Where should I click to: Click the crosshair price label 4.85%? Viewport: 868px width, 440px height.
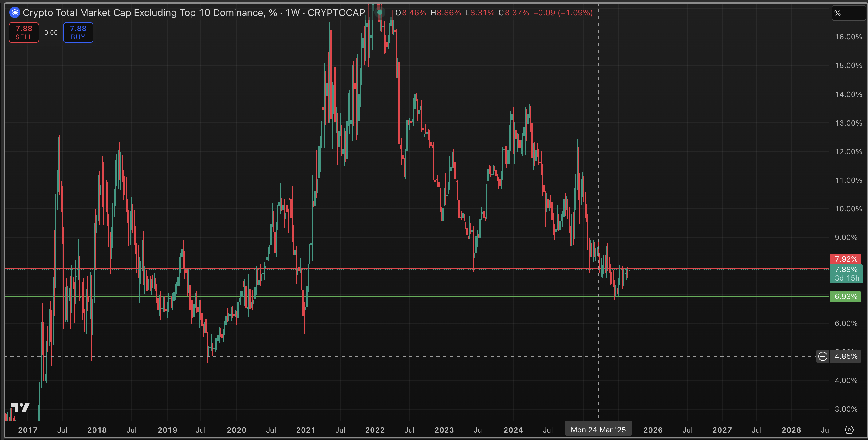tap(846, 356)
